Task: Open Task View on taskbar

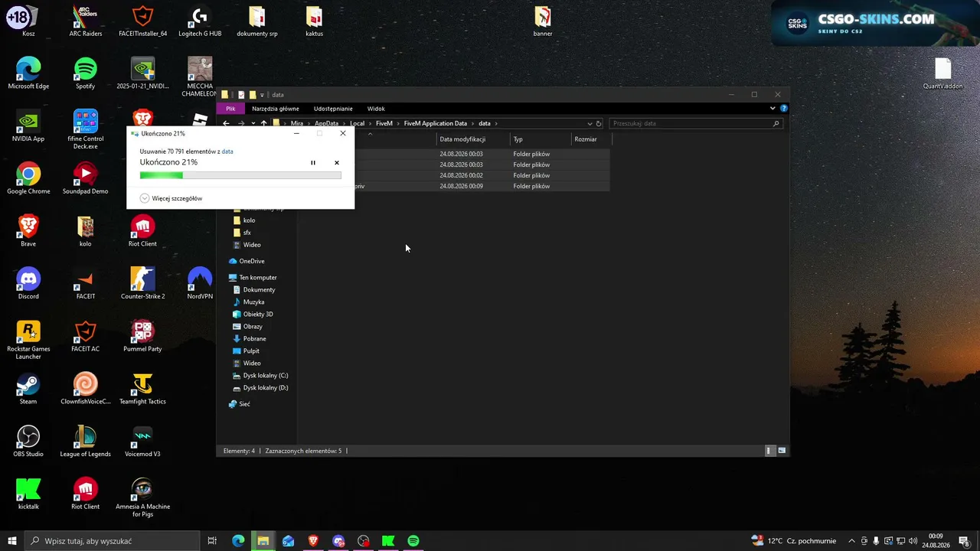Action: click(212, 541)
